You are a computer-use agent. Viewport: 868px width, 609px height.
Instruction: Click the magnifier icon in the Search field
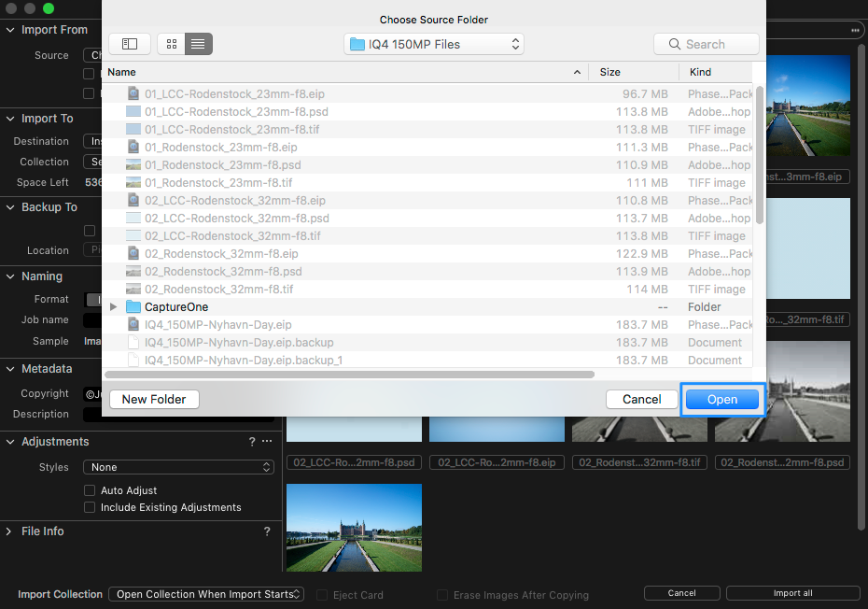tap(675, 44)
